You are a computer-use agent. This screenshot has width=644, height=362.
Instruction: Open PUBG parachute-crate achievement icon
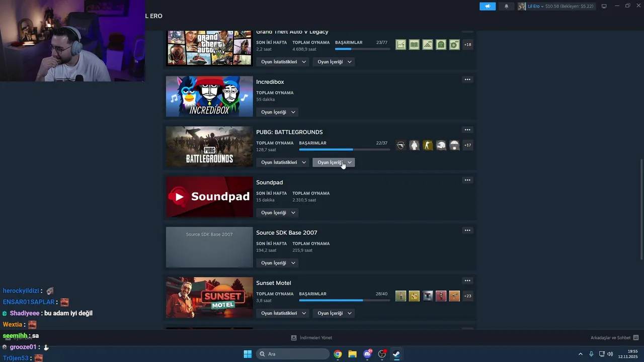click(x=454, y=145)
